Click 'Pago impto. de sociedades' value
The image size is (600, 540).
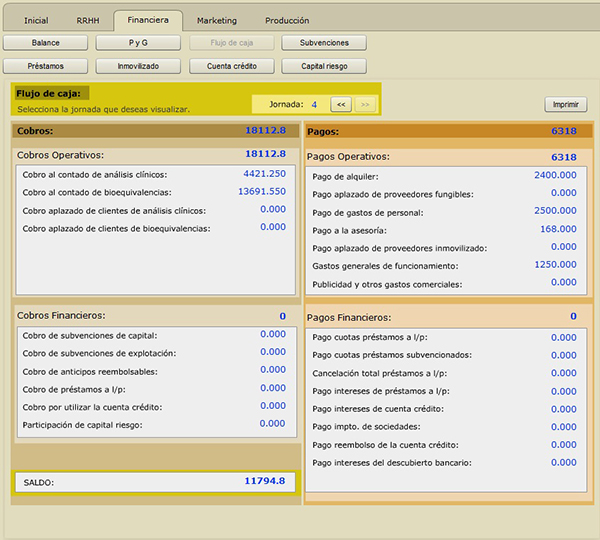564,427
